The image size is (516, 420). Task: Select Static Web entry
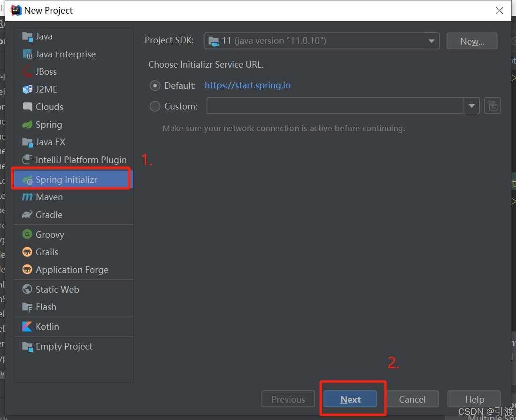click(57, 289)
